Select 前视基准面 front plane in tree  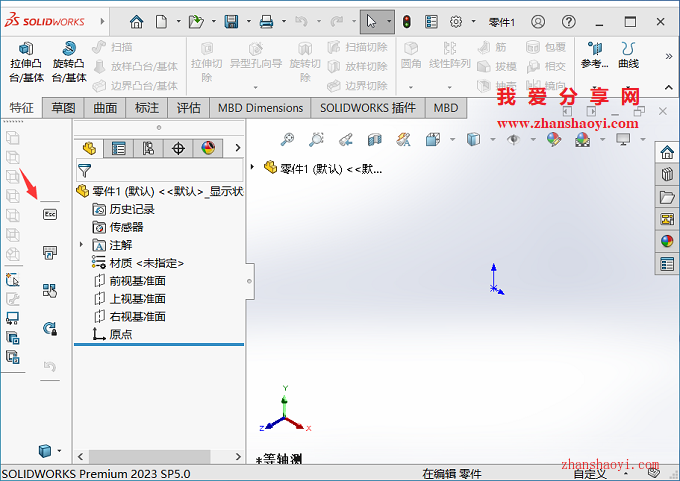(x=130, y=281)
